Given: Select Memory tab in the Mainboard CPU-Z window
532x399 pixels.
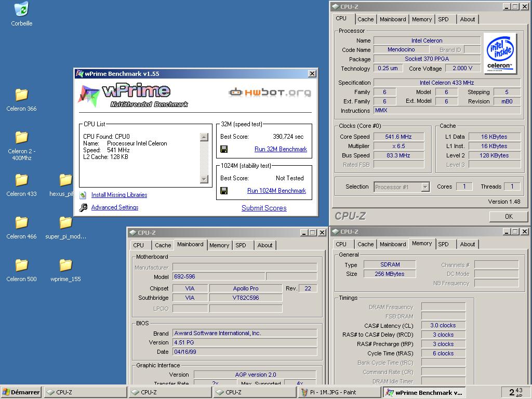Looking at the screenshot, I should pos(219,245).
